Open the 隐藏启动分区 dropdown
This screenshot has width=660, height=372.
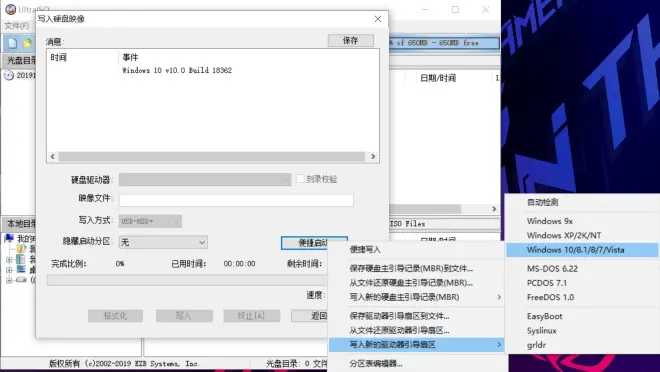163,242
